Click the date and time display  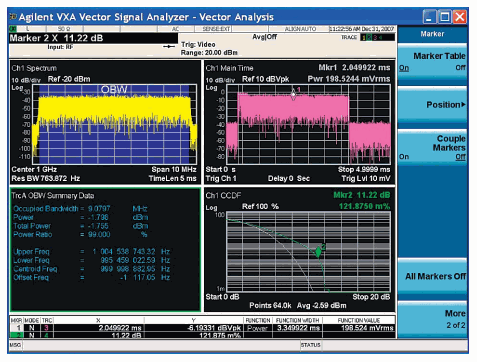point(362,29)
